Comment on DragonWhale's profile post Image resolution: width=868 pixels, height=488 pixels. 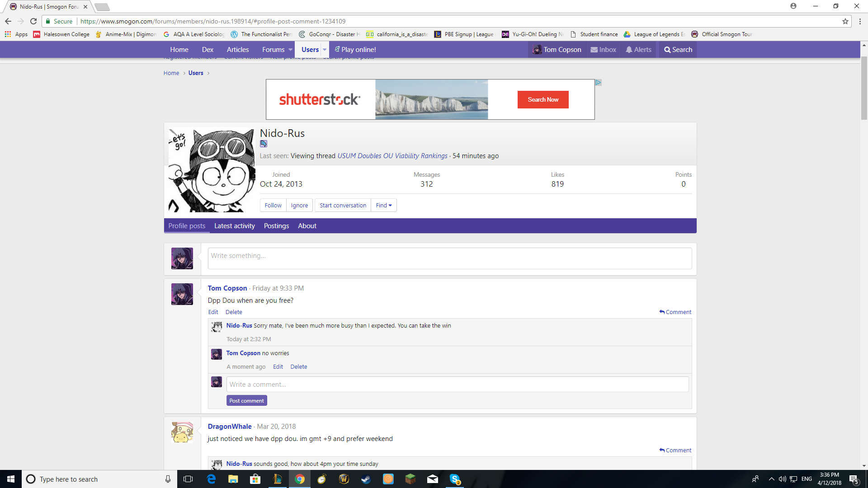tap(675, 450)
